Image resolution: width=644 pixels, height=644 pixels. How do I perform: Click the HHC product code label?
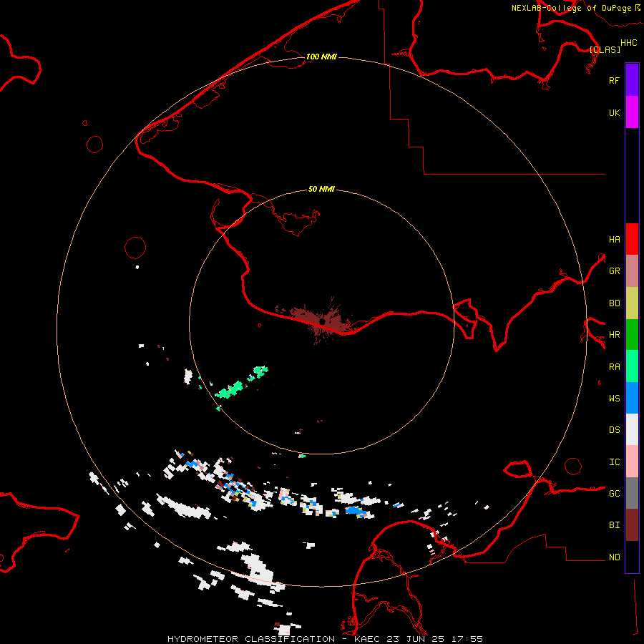(x=629, y=43)
